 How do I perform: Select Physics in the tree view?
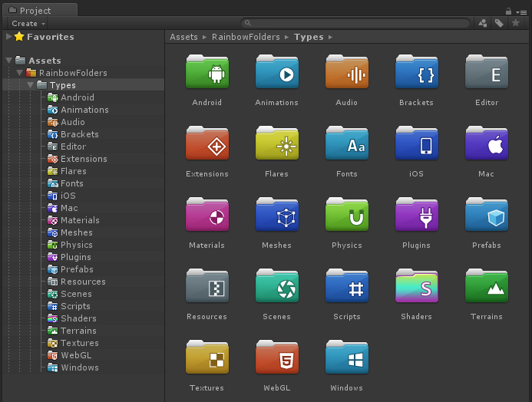[76, 245]
